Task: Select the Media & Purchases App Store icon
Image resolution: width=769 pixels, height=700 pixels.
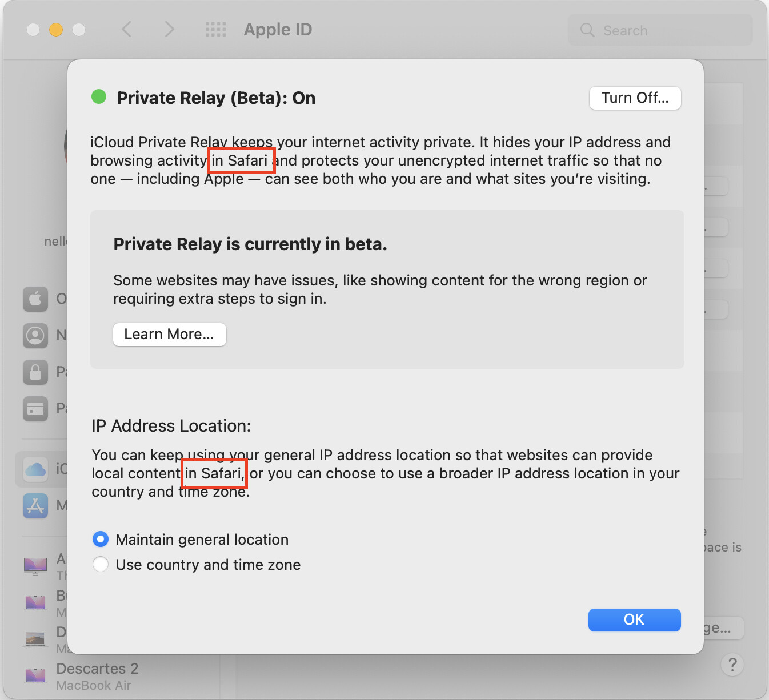Action: (35, 506)
